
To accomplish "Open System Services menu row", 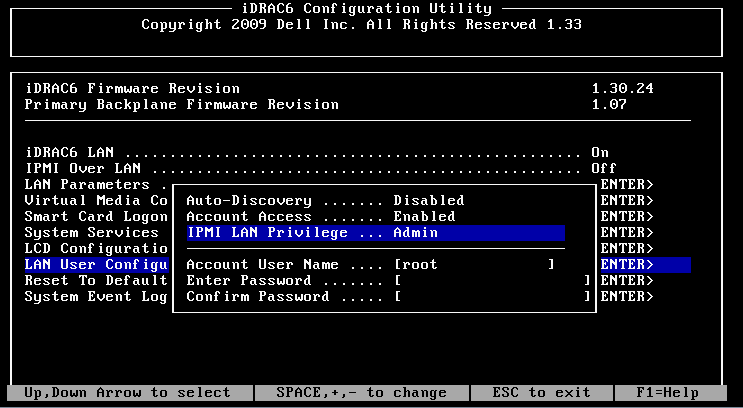I will point(91,233).
